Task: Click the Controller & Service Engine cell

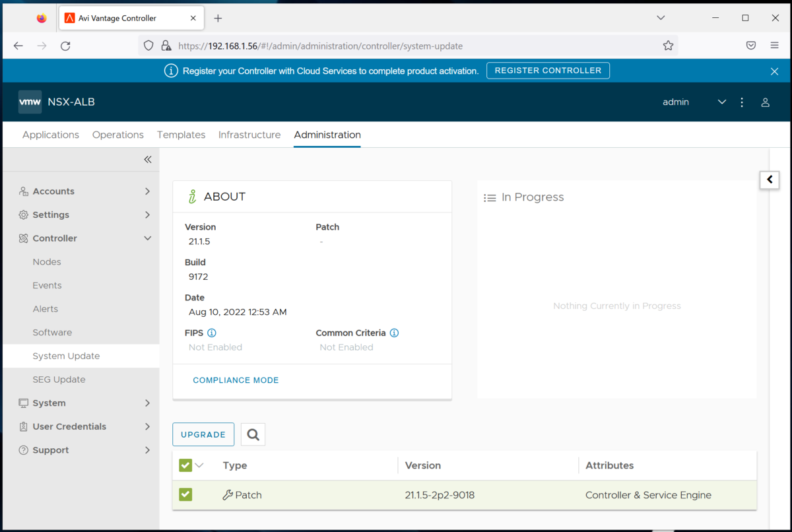Action: pyautogui.click(x=648, y=495)
